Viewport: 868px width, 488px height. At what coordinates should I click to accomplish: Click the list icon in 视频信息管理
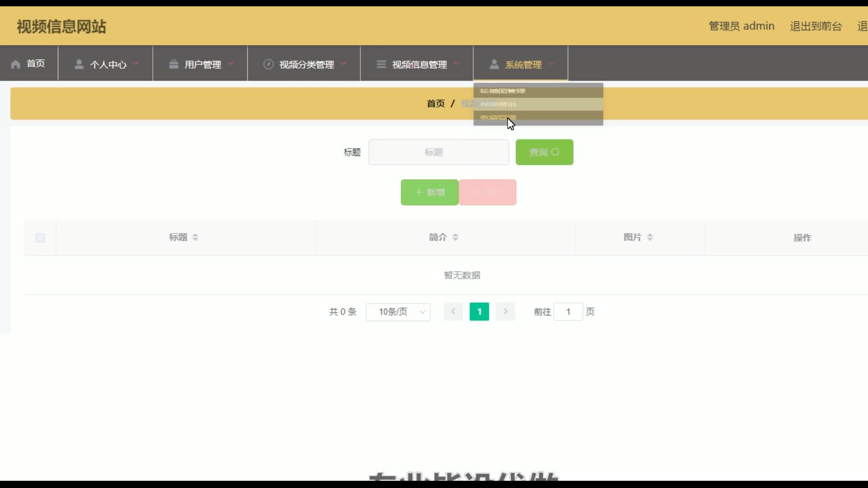point(381,64)
